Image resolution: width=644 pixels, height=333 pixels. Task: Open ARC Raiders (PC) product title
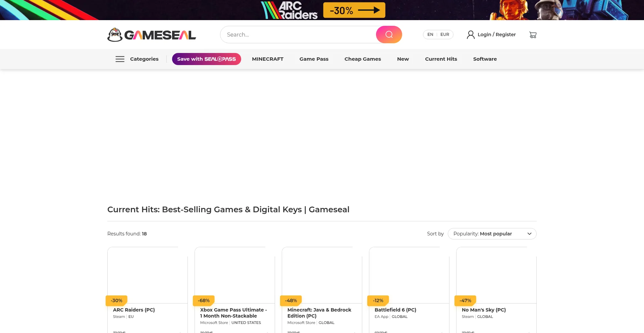click(134, 310)
